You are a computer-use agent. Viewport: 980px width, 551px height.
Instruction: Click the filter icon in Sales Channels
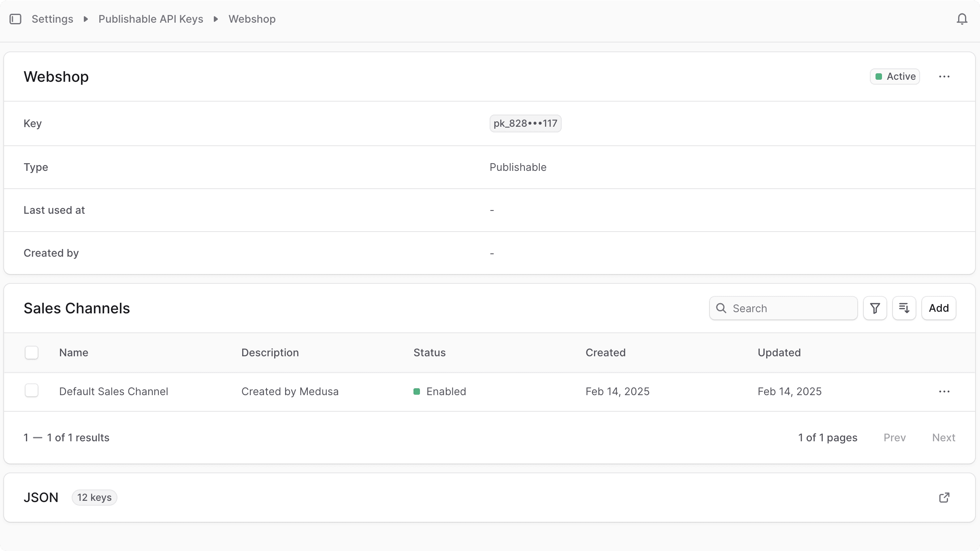coord(875,308)
